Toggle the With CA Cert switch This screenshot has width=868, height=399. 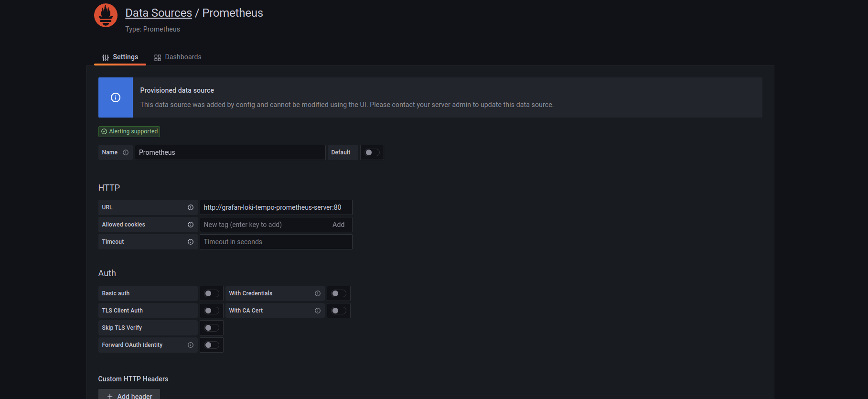pyautogui.click(x=339, y=311)
